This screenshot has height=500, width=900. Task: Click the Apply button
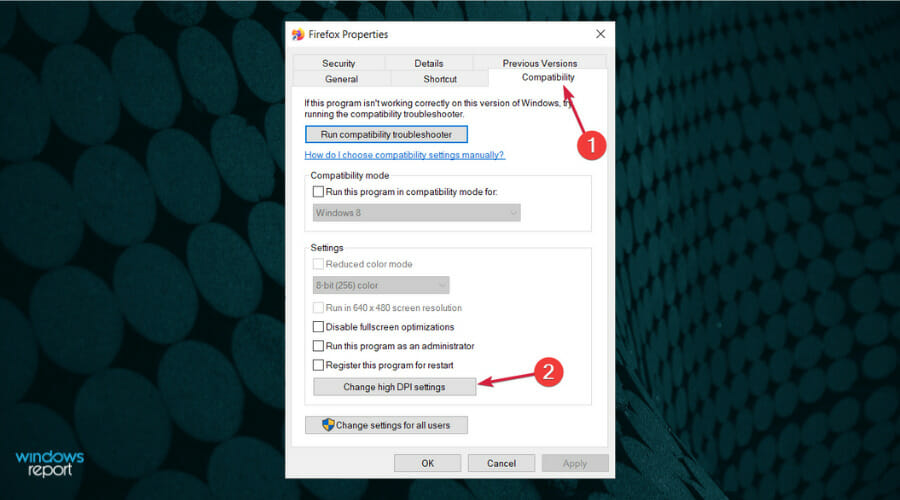tap(575, 463)
